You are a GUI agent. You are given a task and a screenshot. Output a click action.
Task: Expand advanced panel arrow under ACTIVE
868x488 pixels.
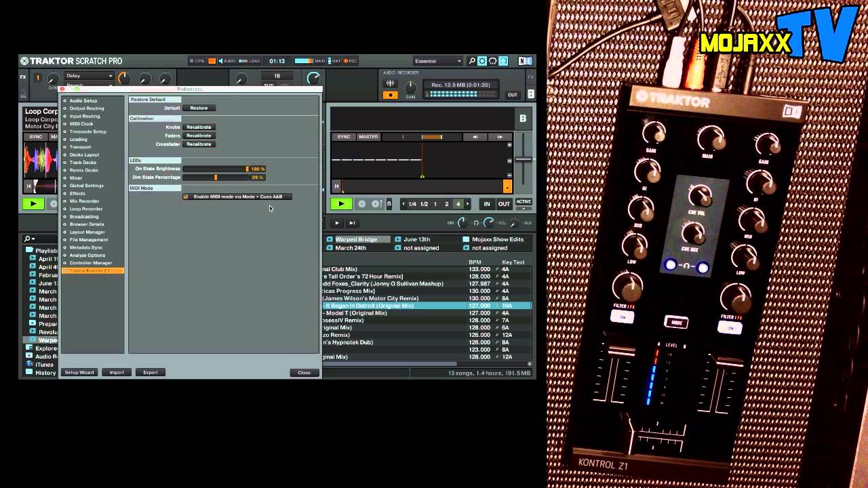pos(524,209)
